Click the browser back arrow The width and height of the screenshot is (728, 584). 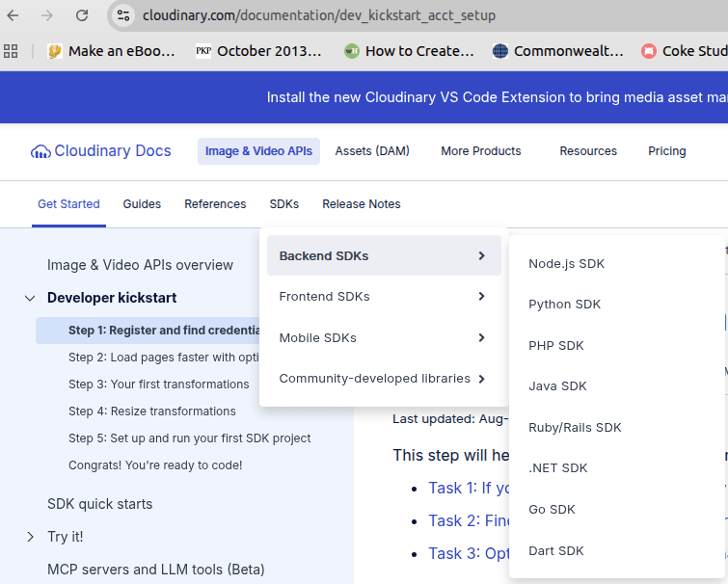pyautogui.click(x=13, y=15)
